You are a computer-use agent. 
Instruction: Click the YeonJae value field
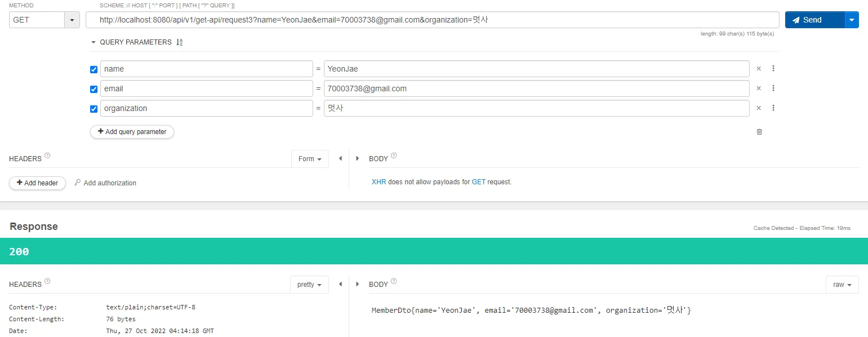click(x=536, y=69)
